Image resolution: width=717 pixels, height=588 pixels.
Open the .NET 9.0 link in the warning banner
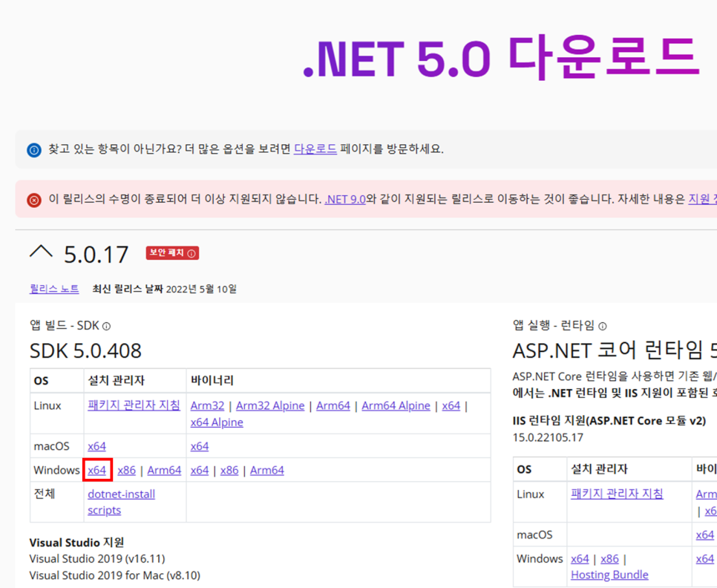tap(345, 200)
